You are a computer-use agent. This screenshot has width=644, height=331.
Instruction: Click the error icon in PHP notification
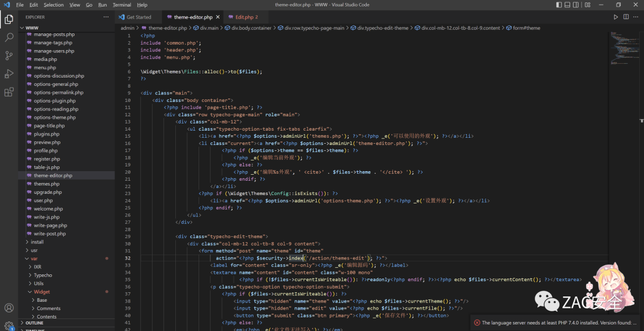coord(477,323)
